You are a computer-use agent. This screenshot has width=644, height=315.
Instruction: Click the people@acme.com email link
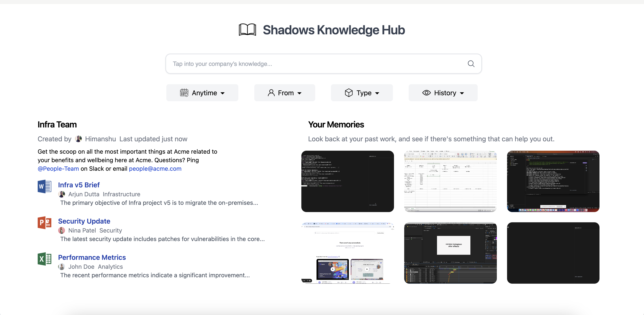[155, 168]
